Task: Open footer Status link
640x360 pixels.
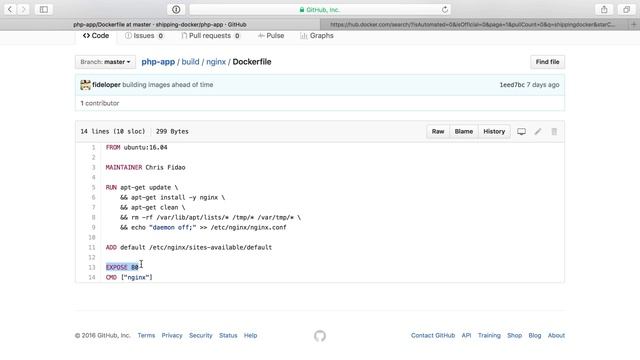Action: [x=228, y=336]
